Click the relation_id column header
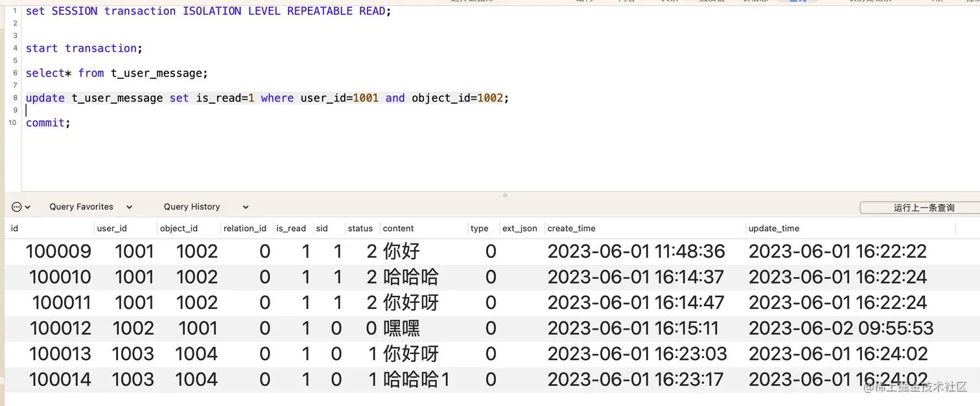 pyautogui.click(x=244, y=228)
